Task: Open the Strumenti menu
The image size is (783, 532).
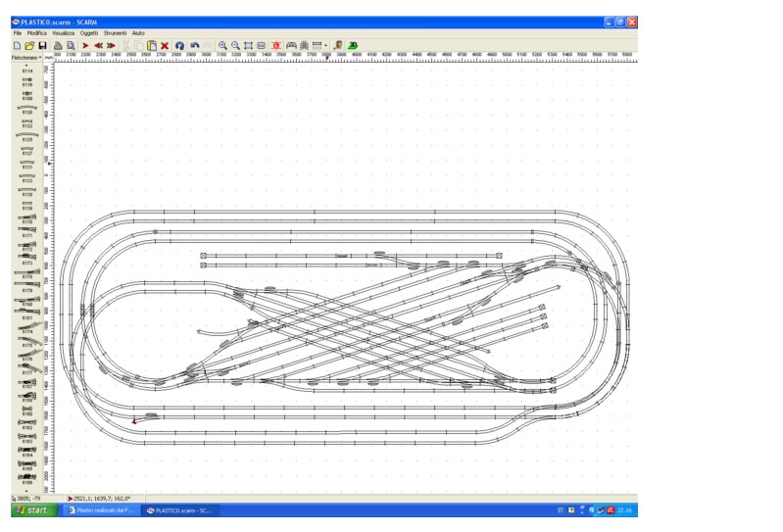Action: click(x=116, y=33)
